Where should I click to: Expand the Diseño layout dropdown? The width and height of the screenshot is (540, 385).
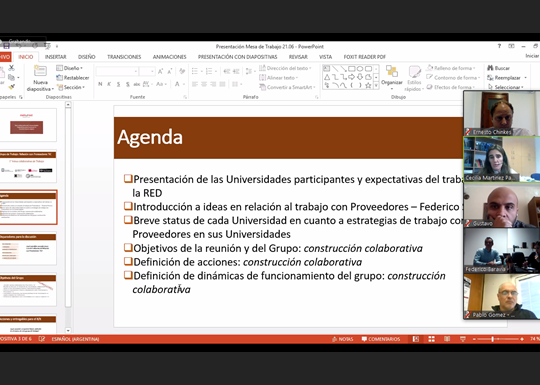[70, 68]
